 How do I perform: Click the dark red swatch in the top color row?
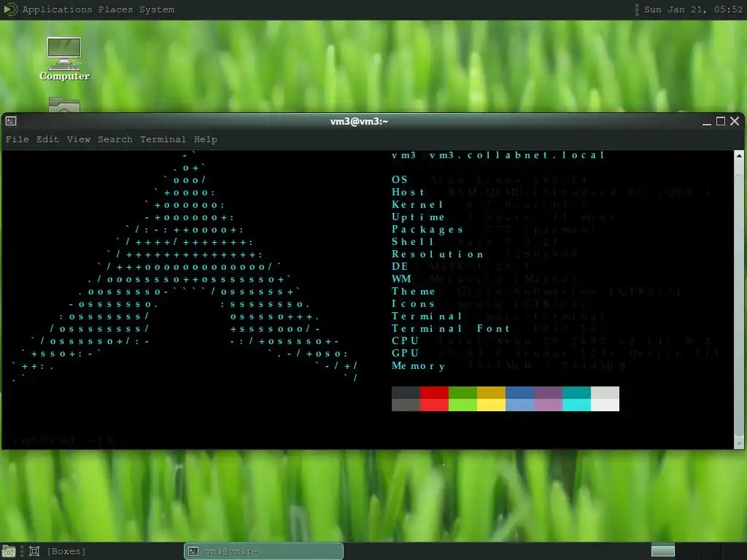coord(434,393)
